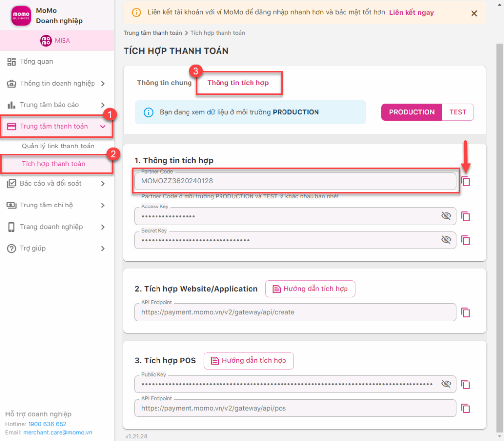Copy the POS Public Key

coord(466,384)
